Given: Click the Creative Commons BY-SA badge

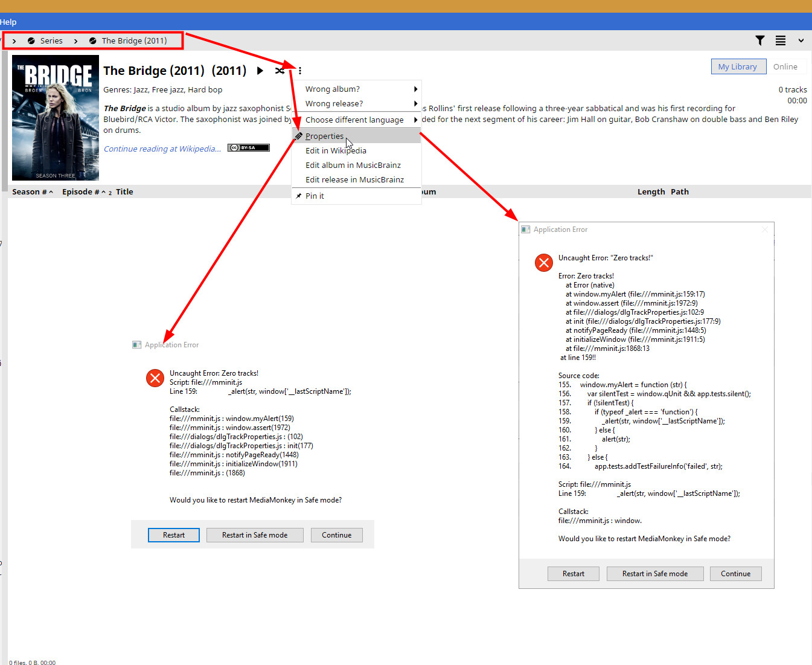Looking at the screenshot, I should (x=249, y=148).
